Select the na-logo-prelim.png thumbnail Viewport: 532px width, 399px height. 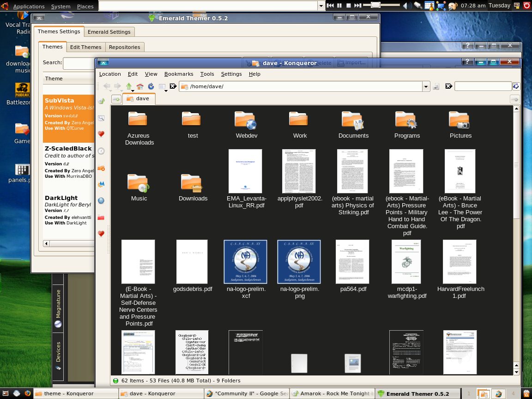pyautogui.click(x=299, y=261)
